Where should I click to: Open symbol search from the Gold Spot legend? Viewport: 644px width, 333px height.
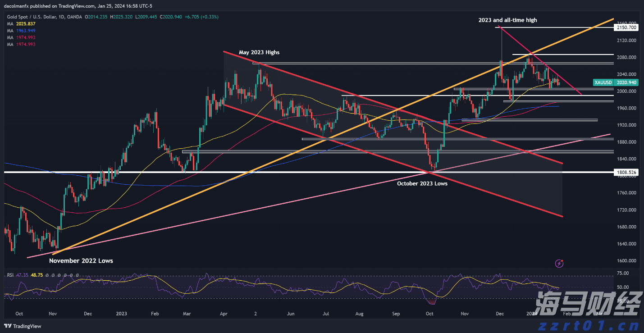(32, 16)
